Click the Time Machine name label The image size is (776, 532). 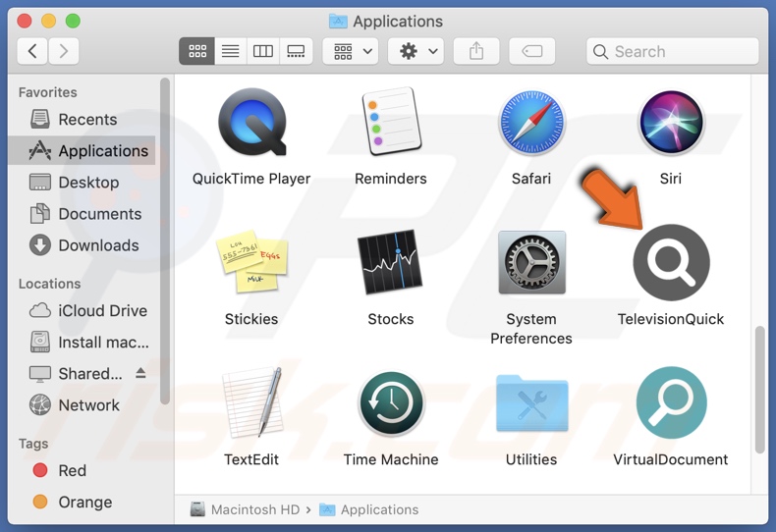[x=391, y=459]
